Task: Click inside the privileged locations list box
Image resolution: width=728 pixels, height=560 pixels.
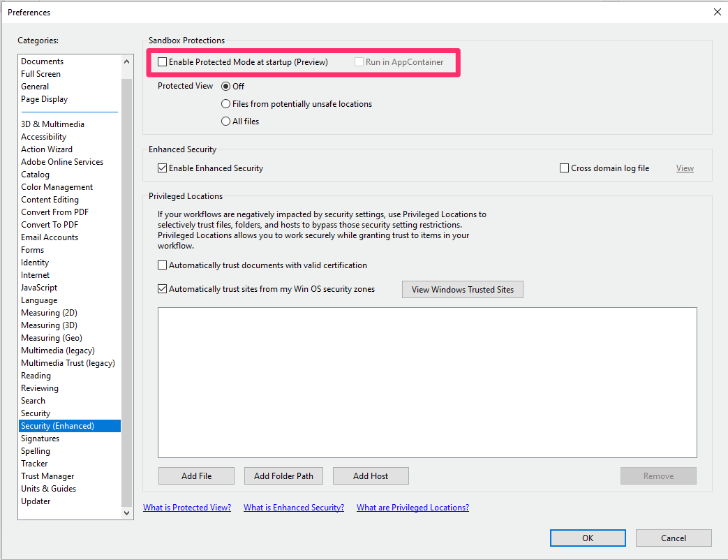Action: coord(427,382)
